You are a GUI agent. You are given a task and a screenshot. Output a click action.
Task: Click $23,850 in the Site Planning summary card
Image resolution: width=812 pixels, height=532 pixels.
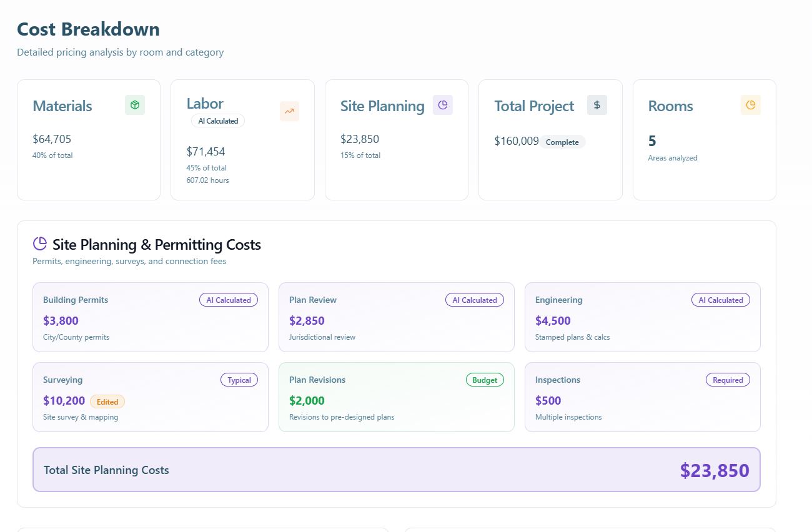tap(360, 139)
